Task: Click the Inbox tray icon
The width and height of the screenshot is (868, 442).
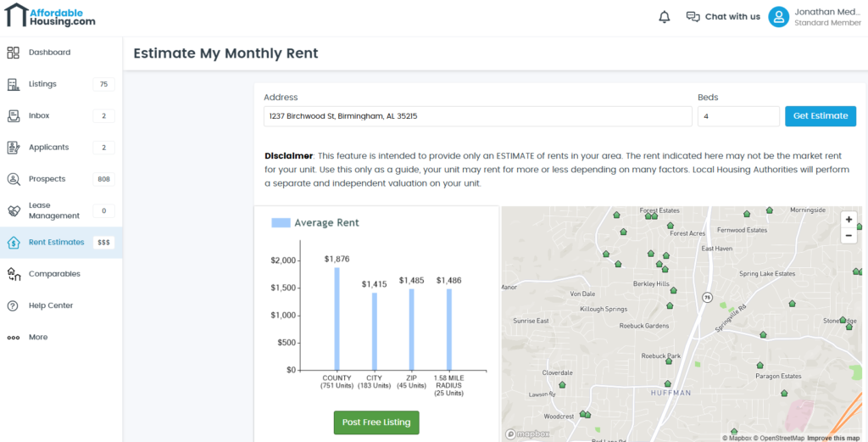Action: coord(14,115)
